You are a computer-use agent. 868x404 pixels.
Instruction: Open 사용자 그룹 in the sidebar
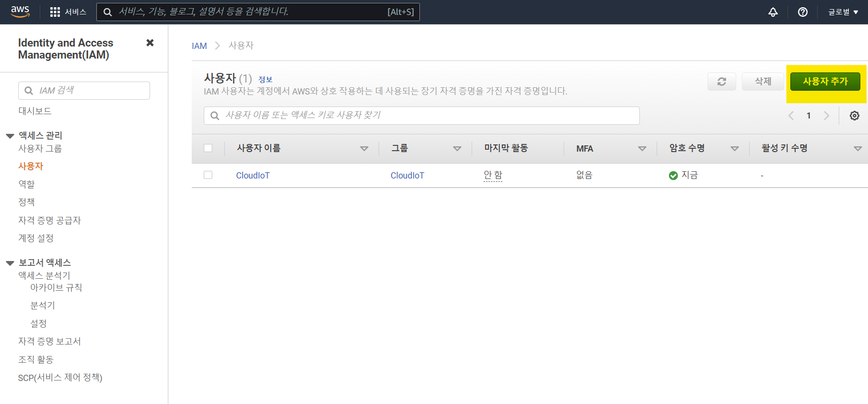(40, 149)
